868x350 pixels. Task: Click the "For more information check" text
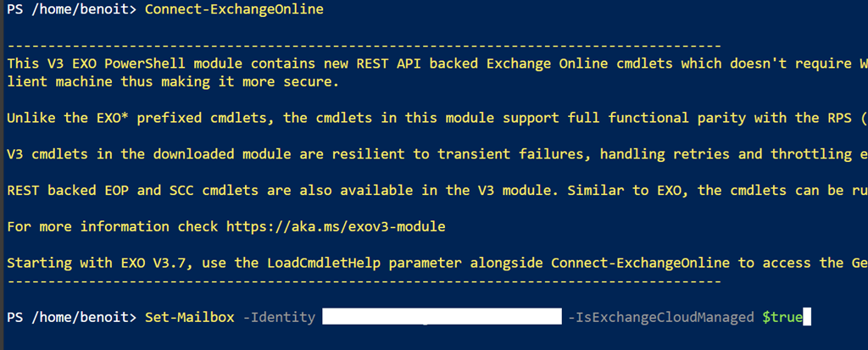[x=113, y=227]
